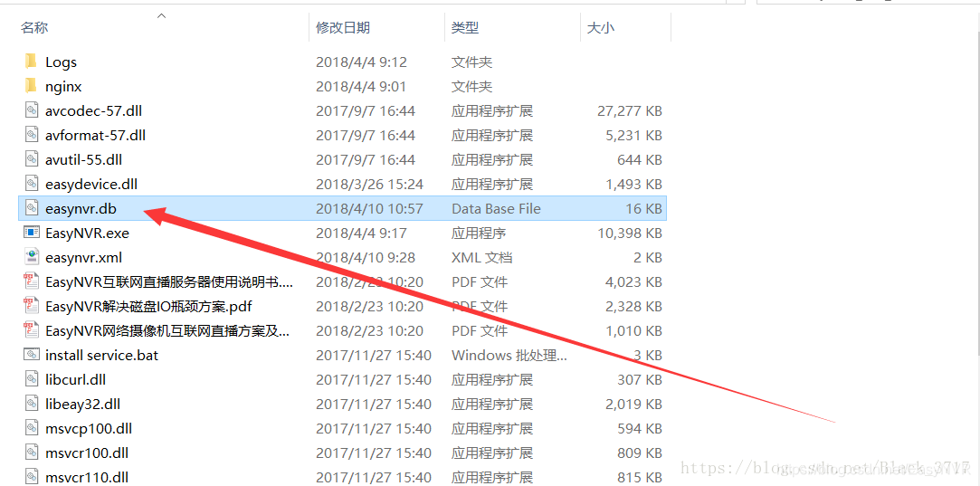Click file name libcurl.dll
Viewport: 980px width, 486px height.
point(76,380)
